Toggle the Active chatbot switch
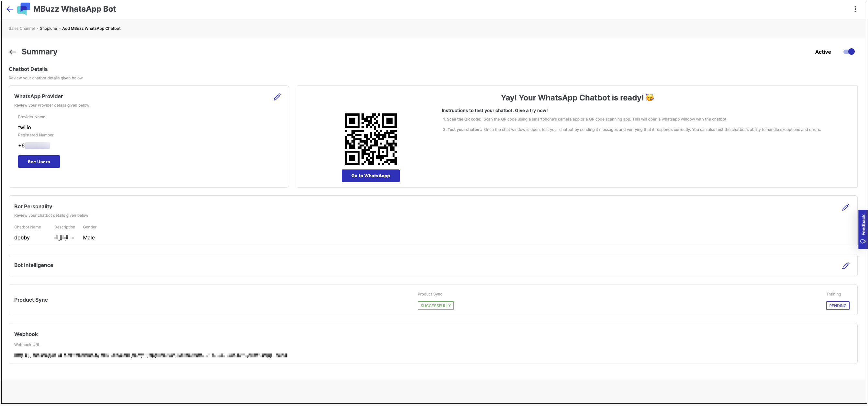This screenshot has height=406, width=868. tap(849, 52)
